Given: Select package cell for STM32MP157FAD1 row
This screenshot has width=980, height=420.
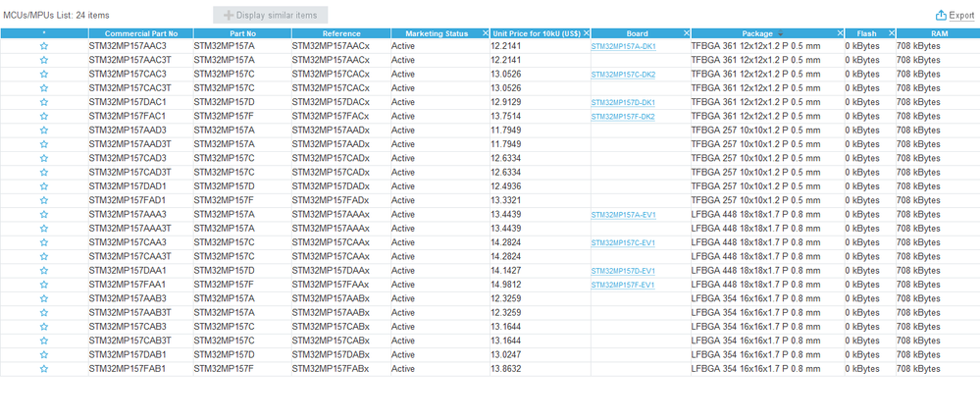Looking at the screenshot, I should click(767, 200).
